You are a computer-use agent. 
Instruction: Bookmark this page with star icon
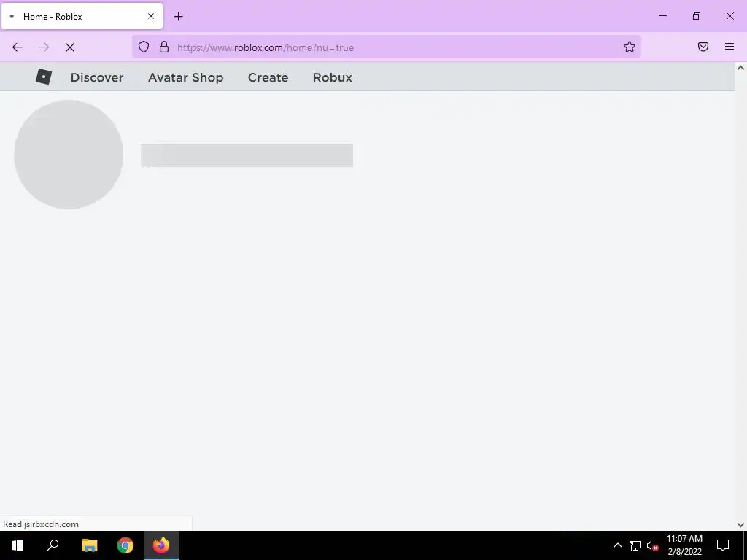point(630,47)
